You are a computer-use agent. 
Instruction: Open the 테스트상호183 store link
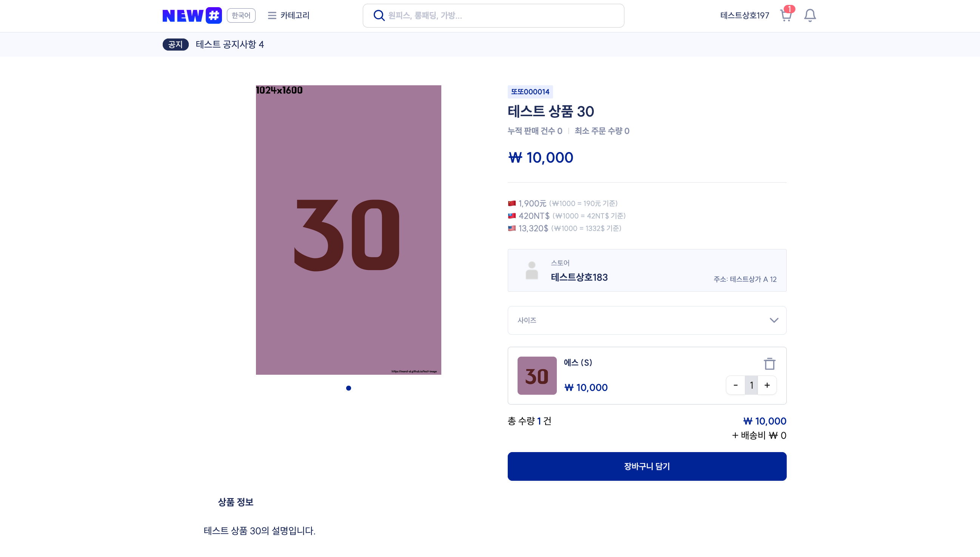click(579, 277)
